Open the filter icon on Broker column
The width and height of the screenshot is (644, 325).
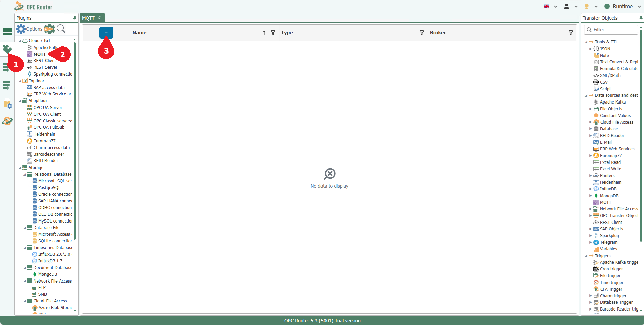click(x=571, y=33)
